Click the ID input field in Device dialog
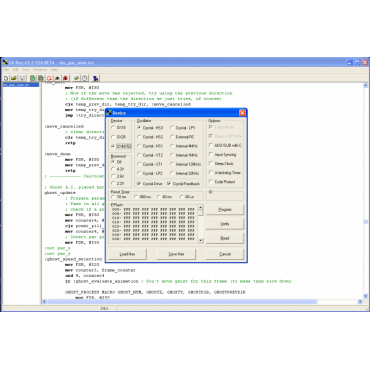Image resolution: width=370 pixels, height=370 pixels. click(x=225, y=196)
